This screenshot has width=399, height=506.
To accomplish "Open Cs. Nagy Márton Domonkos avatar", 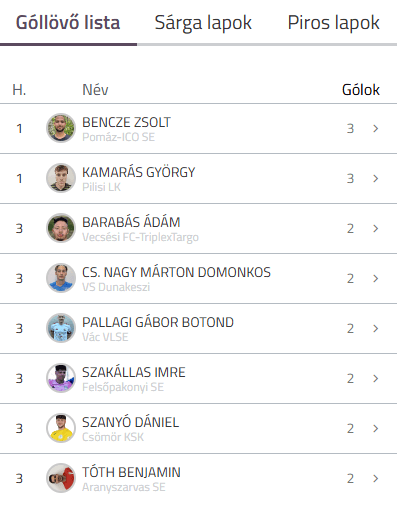I will [x=61, y=278].
